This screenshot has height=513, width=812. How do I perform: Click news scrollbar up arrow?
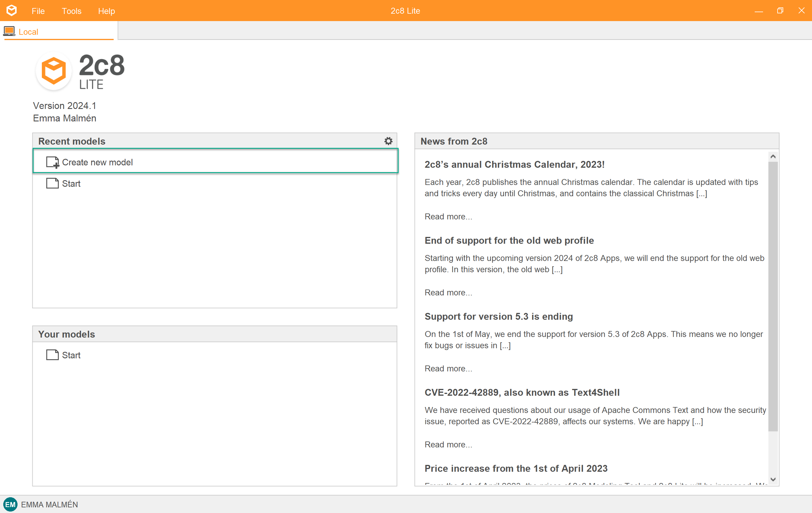pos(773,156)
